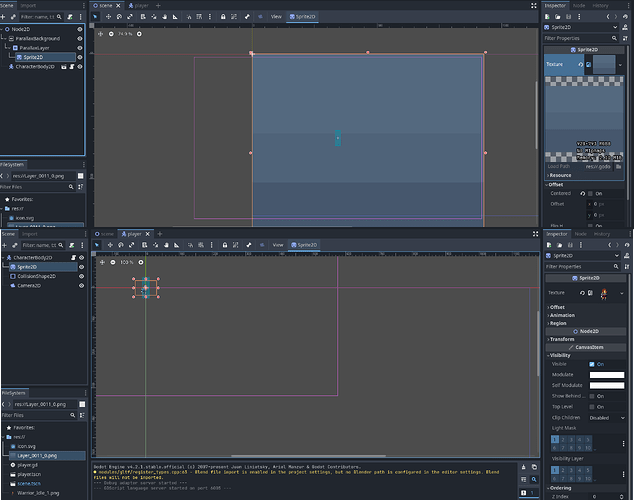Image resolution: width=634 pixels, height=500 pixels.
Task: Click the Filter Properties field in the lower Inspector
Action: tap(581, 267)
